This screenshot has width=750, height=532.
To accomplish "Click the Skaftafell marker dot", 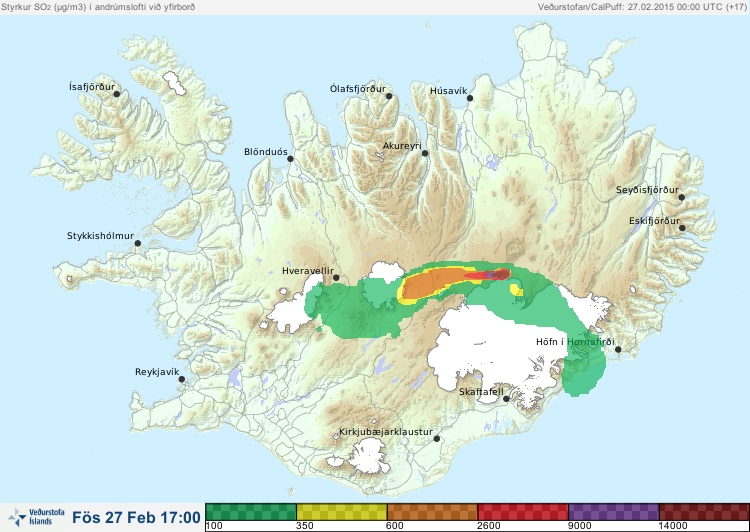I will coord(507,399).
